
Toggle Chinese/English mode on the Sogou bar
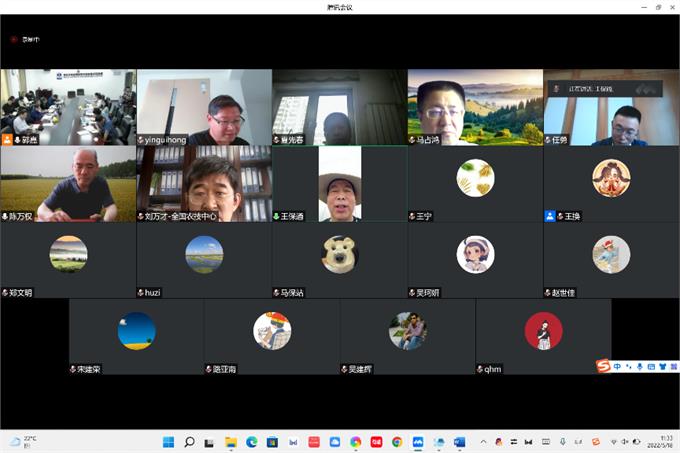coord(617,366)
